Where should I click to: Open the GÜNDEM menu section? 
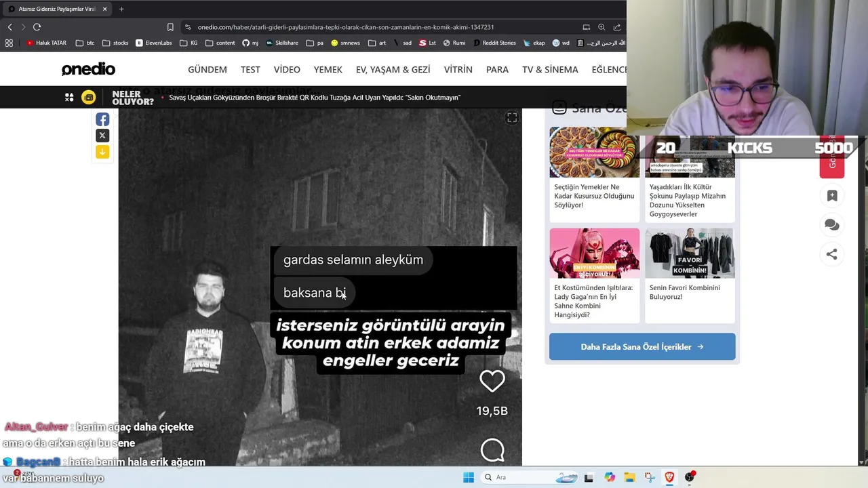(208, 70)
